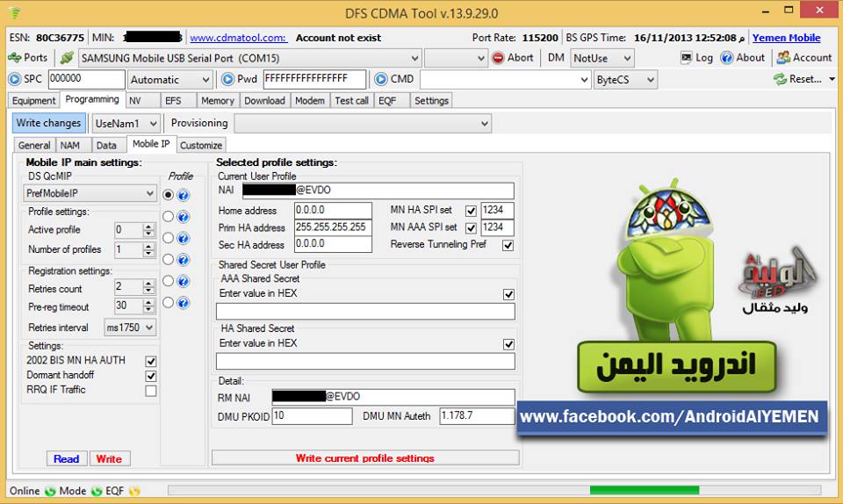Click the CMD send arrow icon
Viewport: 843px width, 504px height.
(x=380, y=79)
